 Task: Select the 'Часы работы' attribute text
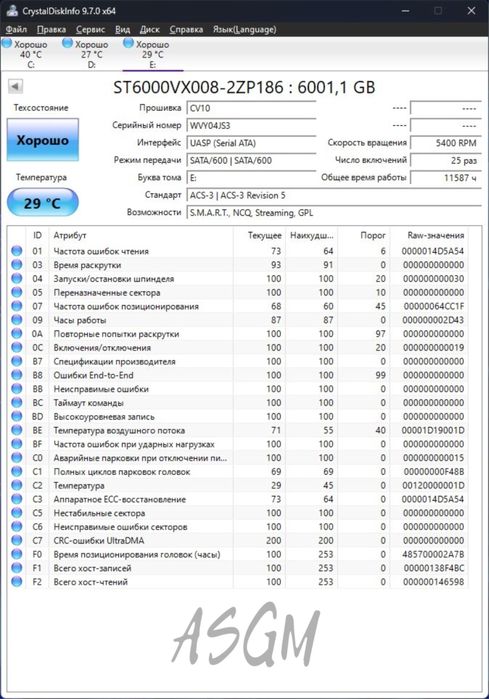80,321
